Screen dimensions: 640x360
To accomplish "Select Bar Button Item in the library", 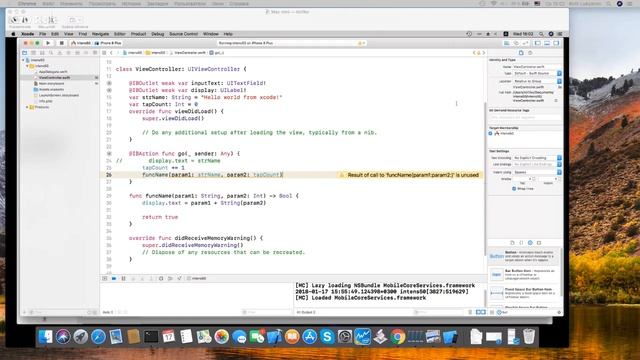I will coord(524,274).
